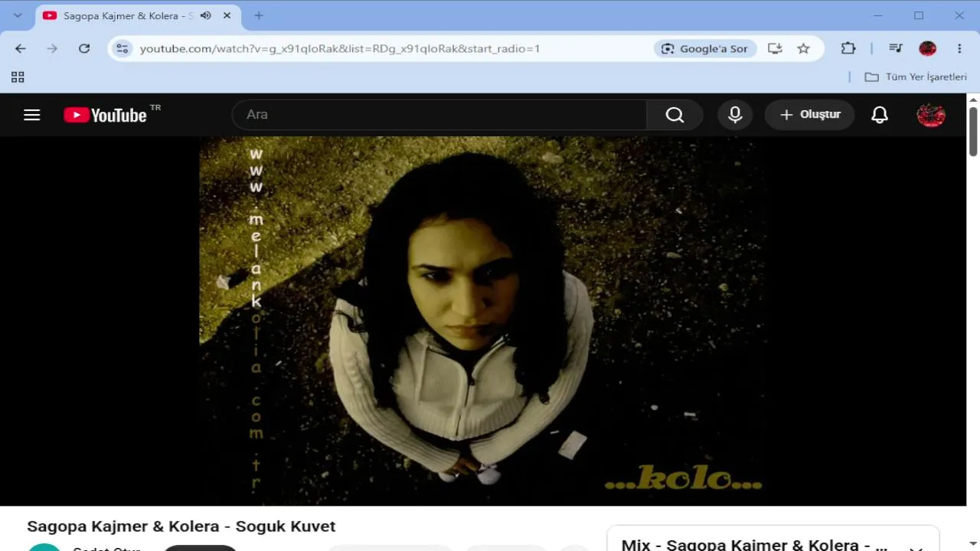Bookmark this page with the star icon
The height and width of the screenshot is (551, 980).
[803, 48]
